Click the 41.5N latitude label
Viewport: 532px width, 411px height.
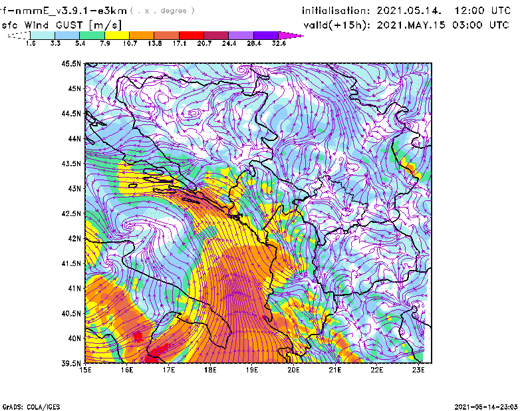tap(71, 263)
